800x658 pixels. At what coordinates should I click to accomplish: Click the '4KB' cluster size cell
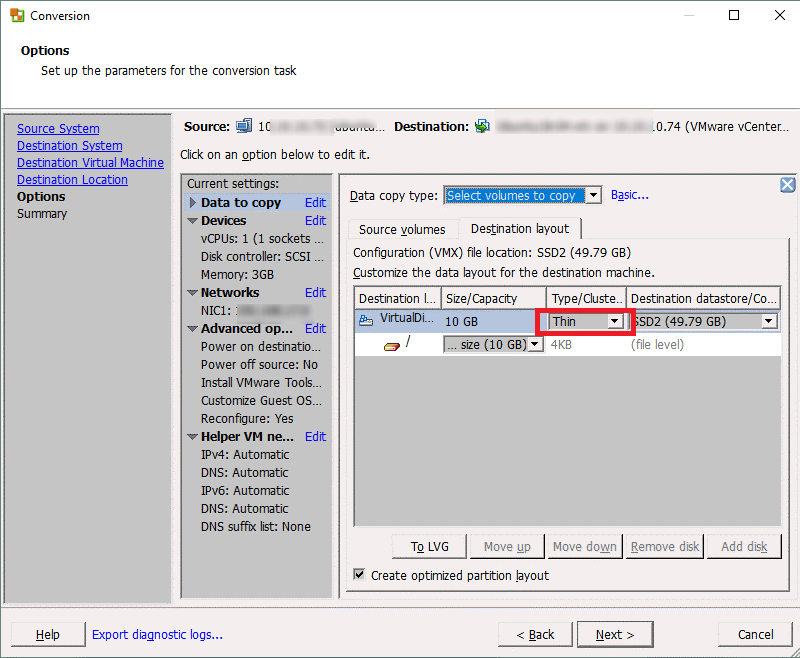561,345
